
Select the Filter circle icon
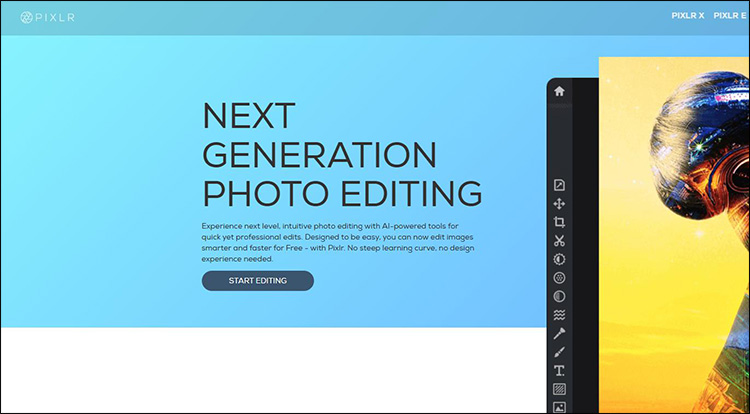click(x=560, y=278)
